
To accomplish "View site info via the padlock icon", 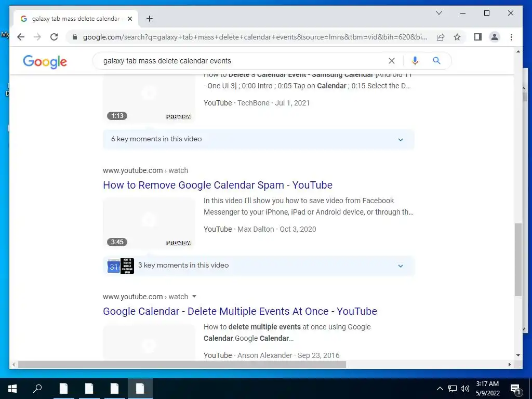I will 75,37.
